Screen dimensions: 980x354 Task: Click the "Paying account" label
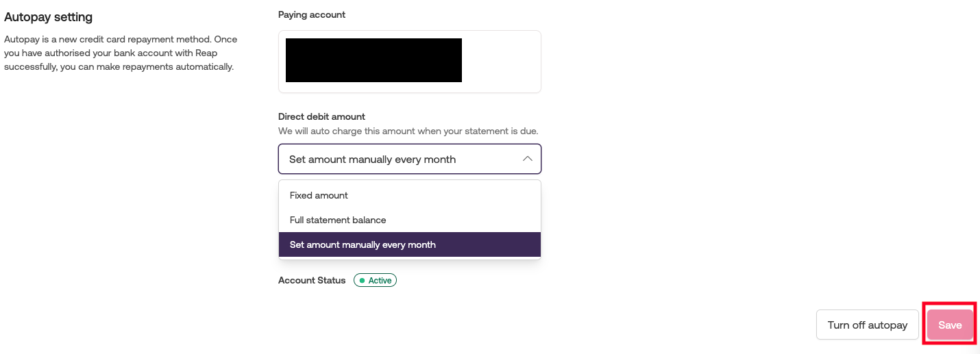(x=312, y=14)
